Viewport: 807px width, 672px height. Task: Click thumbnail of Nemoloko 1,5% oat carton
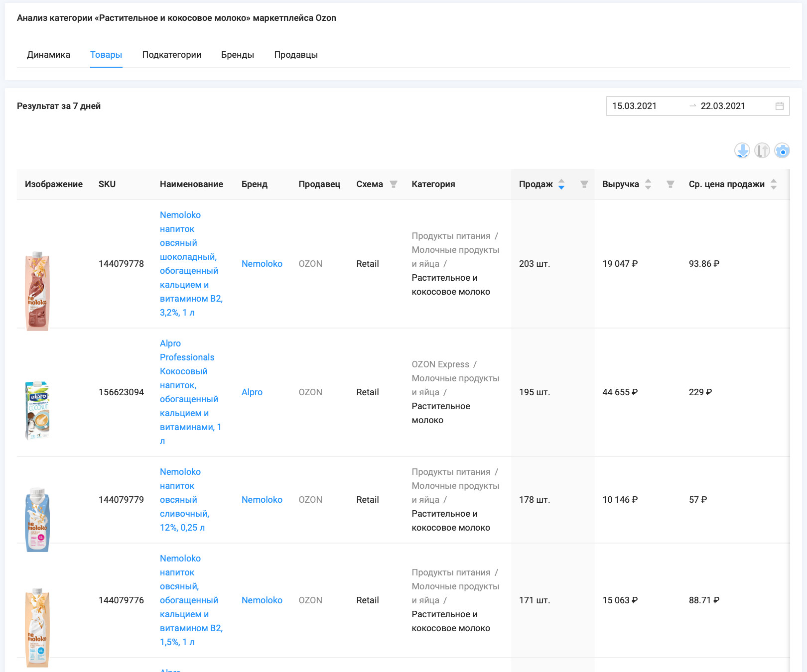pos(37,628)
